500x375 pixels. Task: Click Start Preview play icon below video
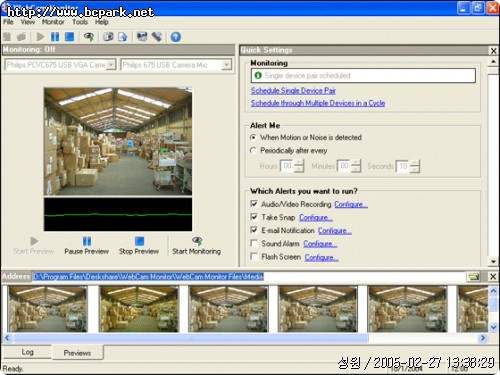[x=34, y=241]
